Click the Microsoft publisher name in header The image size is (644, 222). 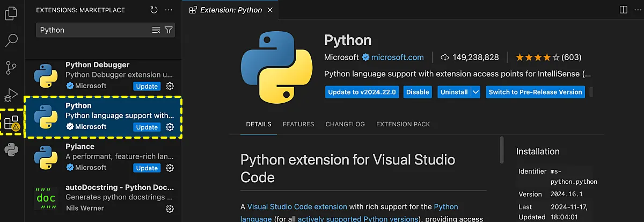tap(341, 57)
